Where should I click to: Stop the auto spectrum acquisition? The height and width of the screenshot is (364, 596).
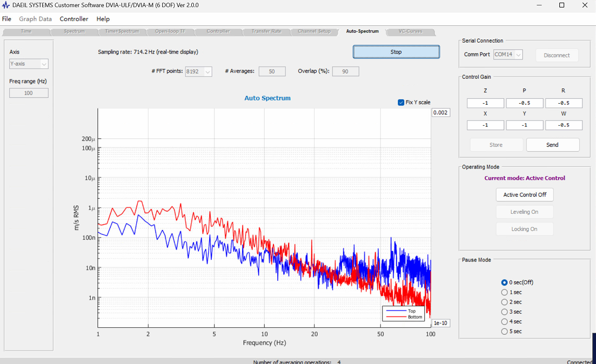(x=396, y=52)
